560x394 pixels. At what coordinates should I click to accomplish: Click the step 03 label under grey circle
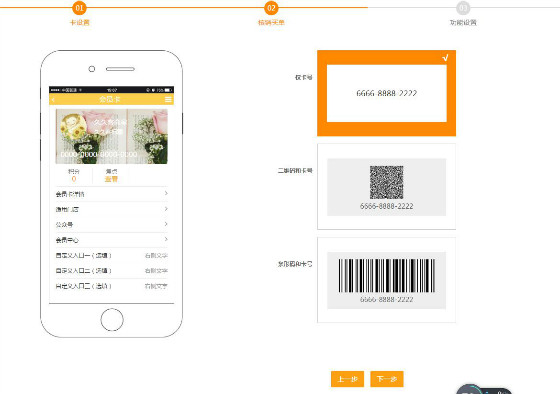tap(463, 23)
